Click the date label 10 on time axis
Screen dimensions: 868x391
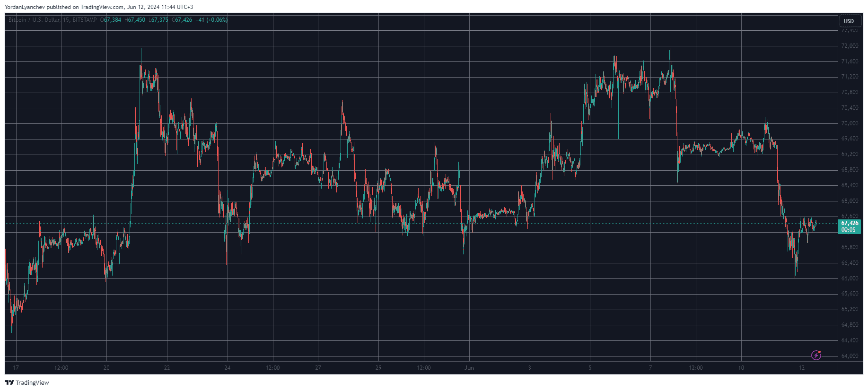tap(741, 368)
